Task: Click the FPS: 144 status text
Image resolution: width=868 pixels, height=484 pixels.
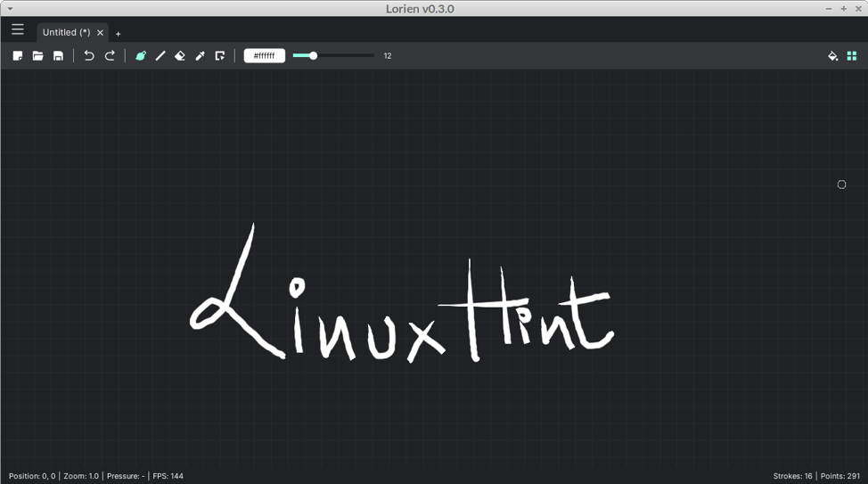Action: 168,476
